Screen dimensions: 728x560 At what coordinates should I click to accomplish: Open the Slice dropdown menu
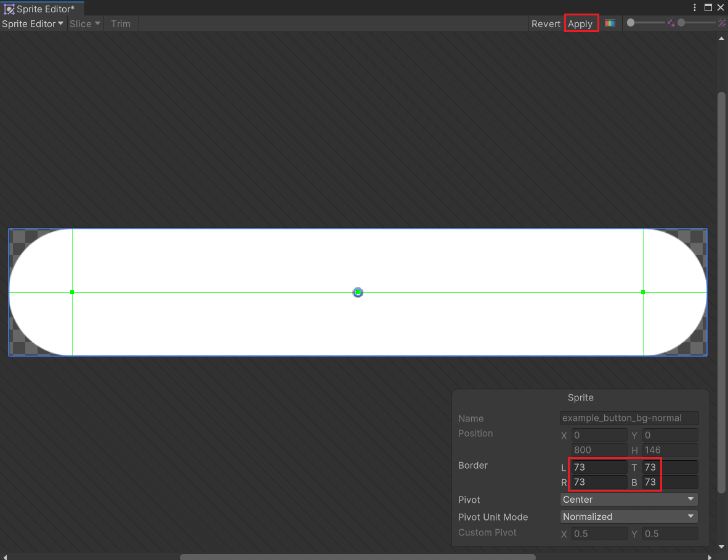[x=84, y=23]
